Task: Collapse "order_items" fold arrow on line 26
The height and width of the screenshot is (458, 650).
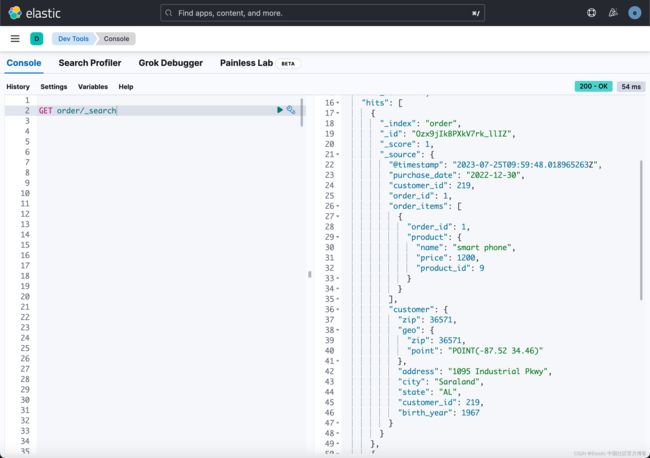Action: (x=337, y=206)
